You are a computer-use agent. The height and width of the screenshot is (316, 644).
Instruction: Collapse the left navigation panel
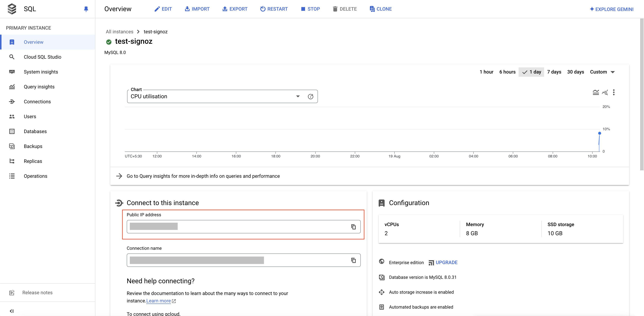(x=12, y=311)
